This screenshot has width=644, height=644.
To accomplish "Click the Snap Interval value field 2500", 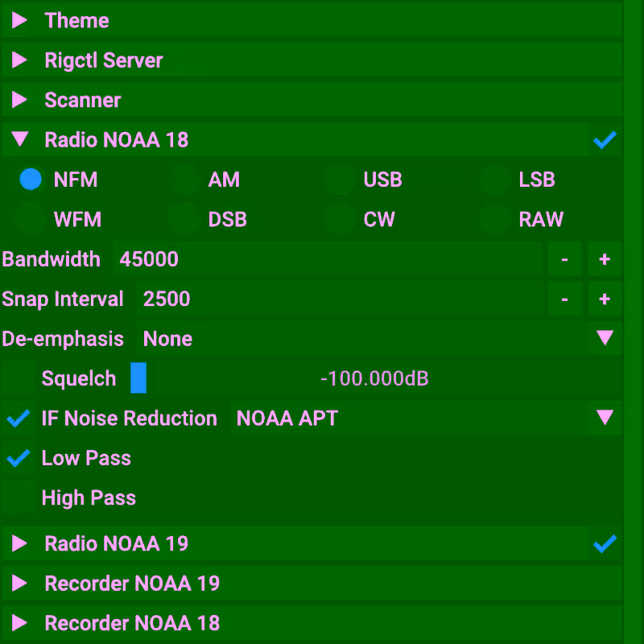I will pyautogui.click(x=339, y=299).
